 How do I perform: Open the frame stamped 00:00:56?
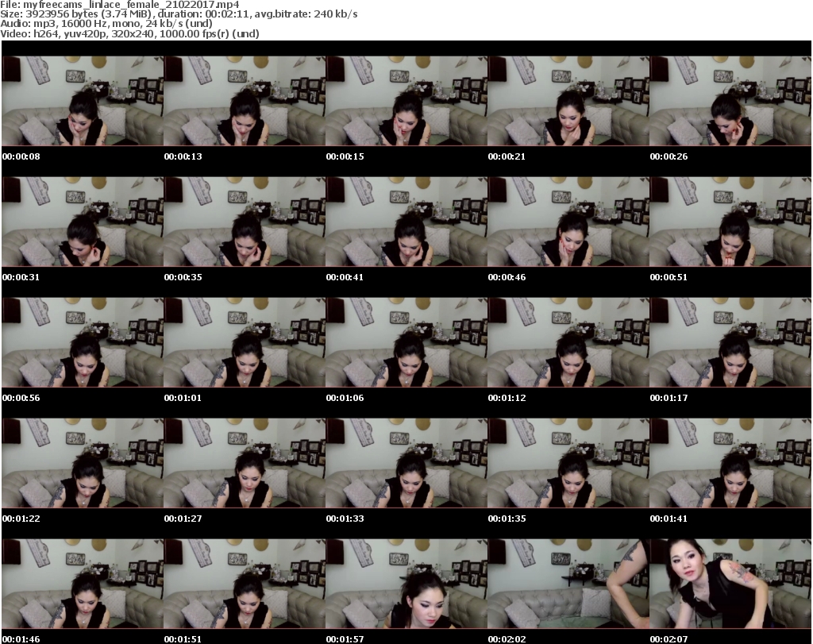[x=83, y=342]
